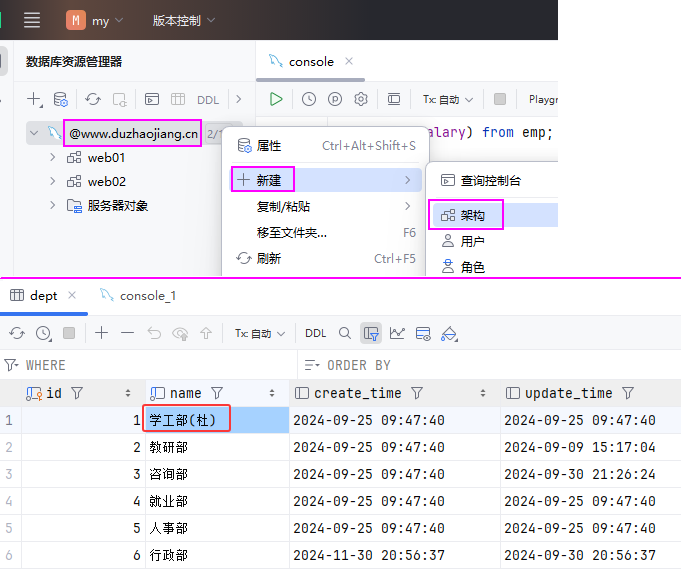Show the chart view in the dept toolbar
681x580 pixels.
pyautogui.click(x=397, y=333)
